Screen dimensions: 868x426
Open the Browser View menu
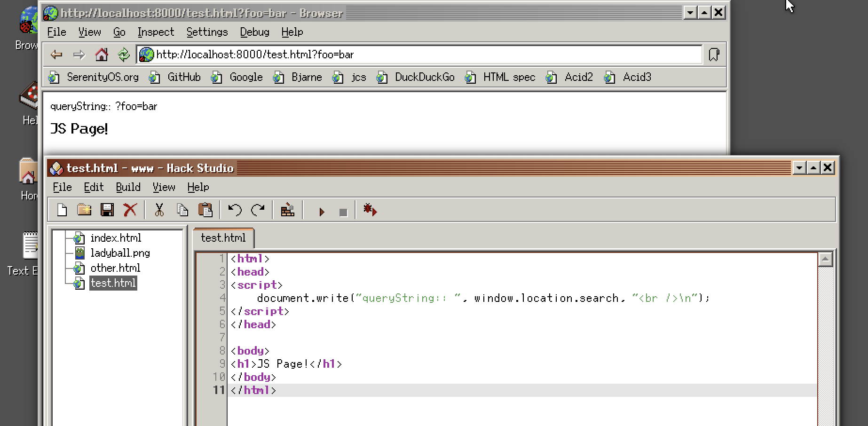pyautogui.click(x=89, y=32)
